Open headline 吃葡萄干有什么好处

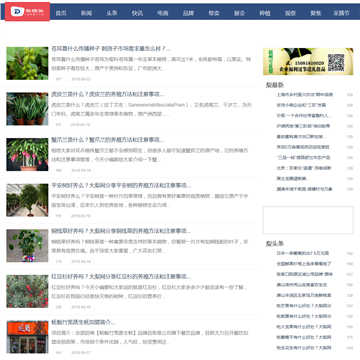tap(304, 337)
